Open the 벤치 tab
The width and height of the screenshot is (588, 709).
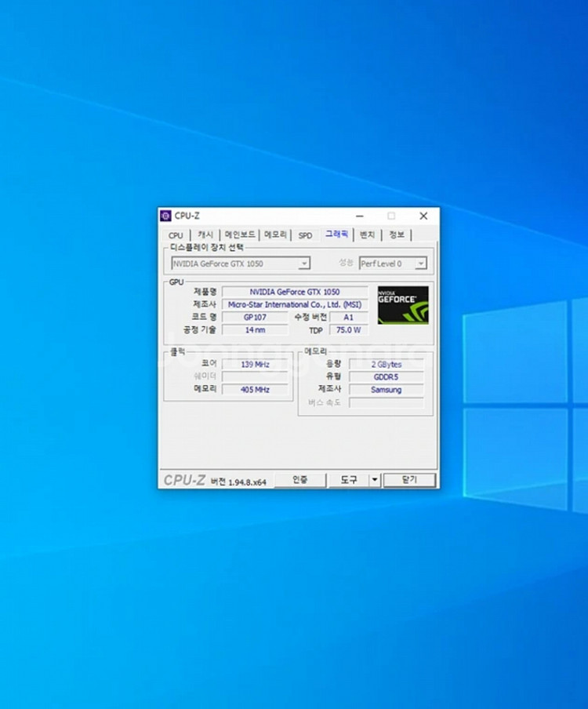[367, 235]
